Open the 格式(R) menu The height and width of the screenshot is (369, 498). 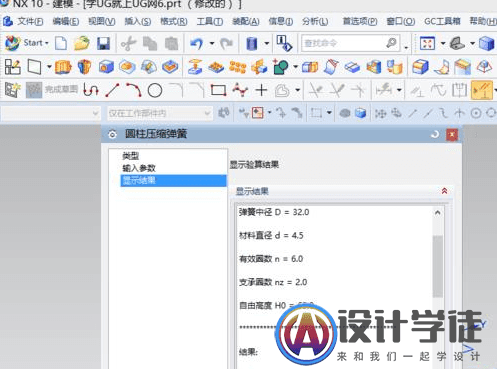pyautogui.click(x=174, y=21)
